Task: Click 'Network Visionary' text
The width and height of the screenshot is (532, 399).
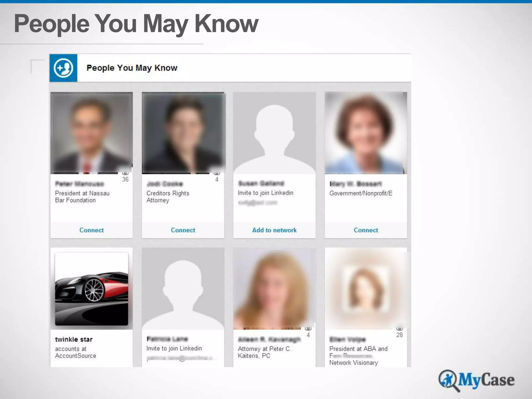Action: (x=354, y=363)
